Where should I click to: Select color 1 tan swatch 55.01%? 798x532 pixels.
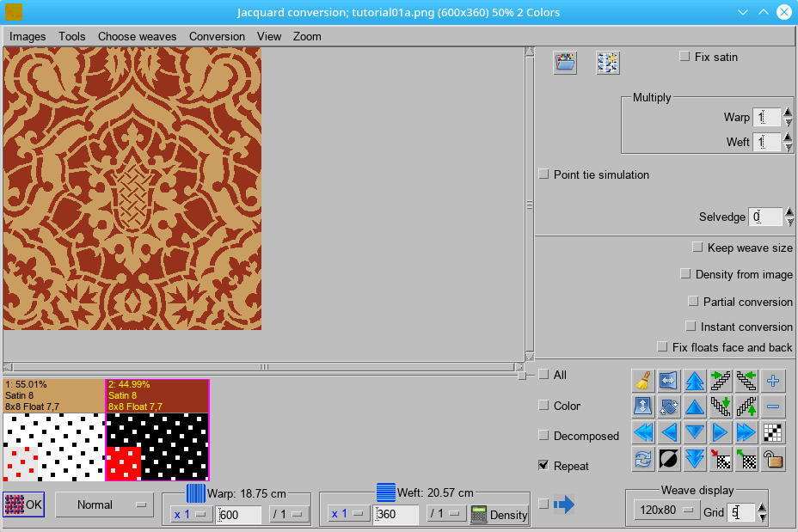pos(54,395)
